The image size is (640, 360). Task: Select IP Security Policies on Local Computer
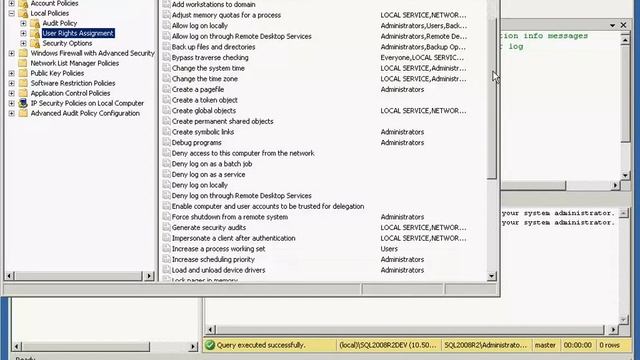coord(87,103)
